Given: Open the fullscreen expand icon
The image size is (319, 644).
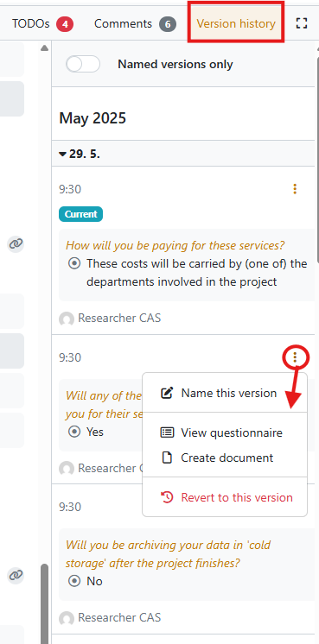Looking at the screenshot, I should [x=302, y=23].
